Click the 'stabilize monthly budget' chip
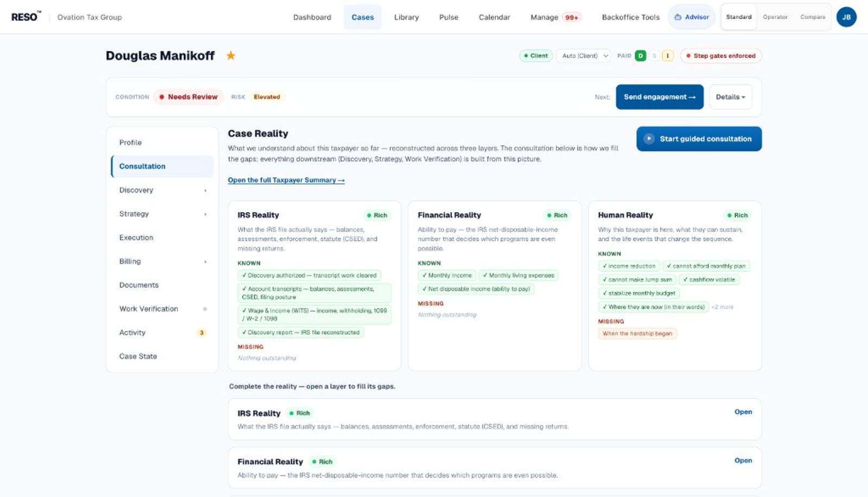The image size is (868, 497). pos(639,293)
